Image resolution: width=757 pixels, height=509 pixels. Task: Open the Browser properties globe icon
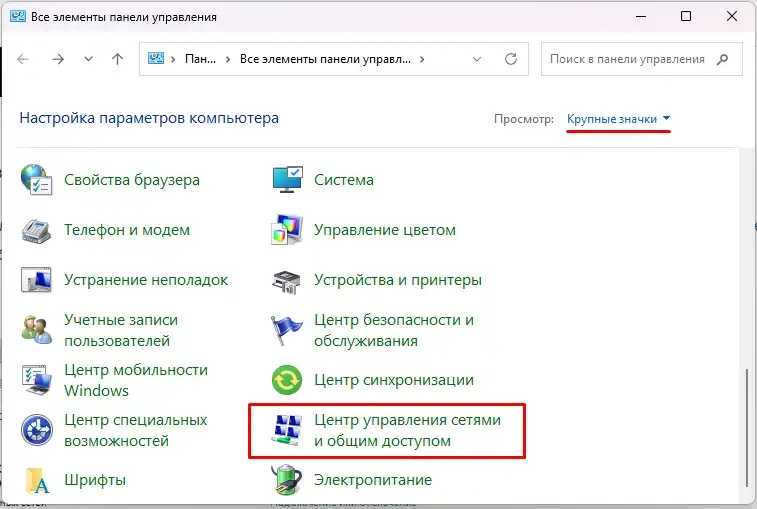click(36, 180)
